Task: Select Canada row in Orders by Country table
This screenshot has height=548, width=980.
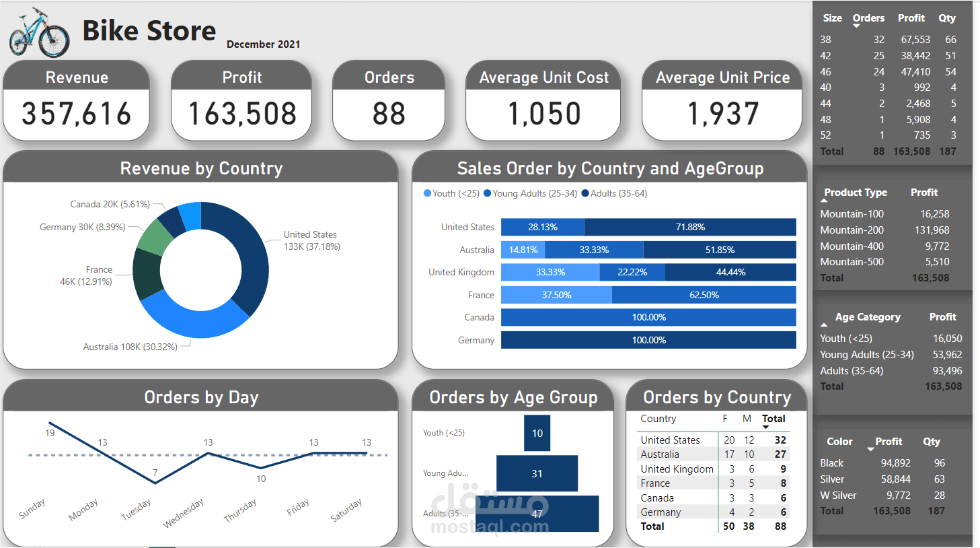Action: pyautogui.click(x=713, y=498)
